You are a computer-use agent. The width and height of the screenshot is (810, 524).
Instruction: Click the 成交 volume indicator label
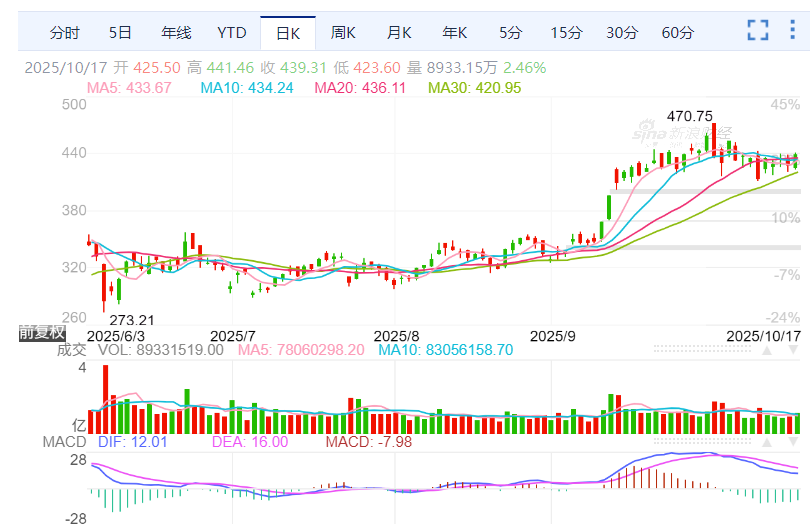click(71, 350)
